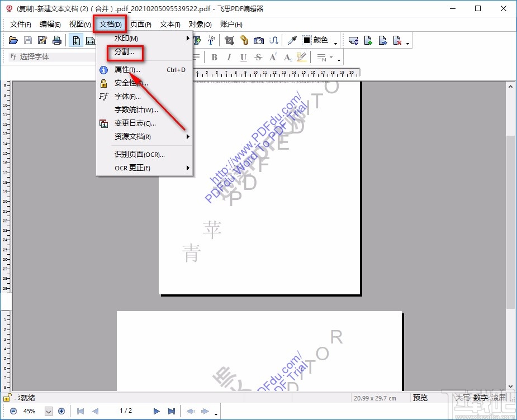Choose 变更日志(C)... menu entry
Image resolution: width=517 pixels, height=420 pixels.
coord(144,123)
